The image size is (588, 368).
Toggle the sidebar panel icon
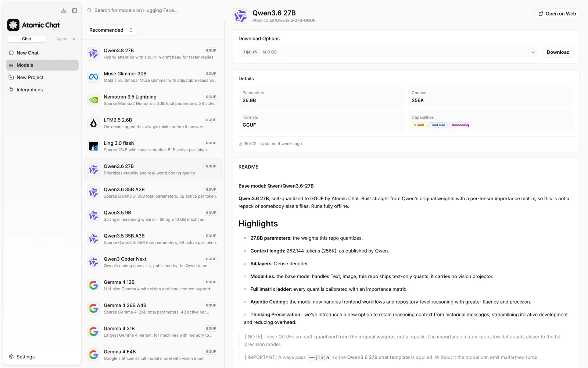pyautogui.click(x=75, y=11)
